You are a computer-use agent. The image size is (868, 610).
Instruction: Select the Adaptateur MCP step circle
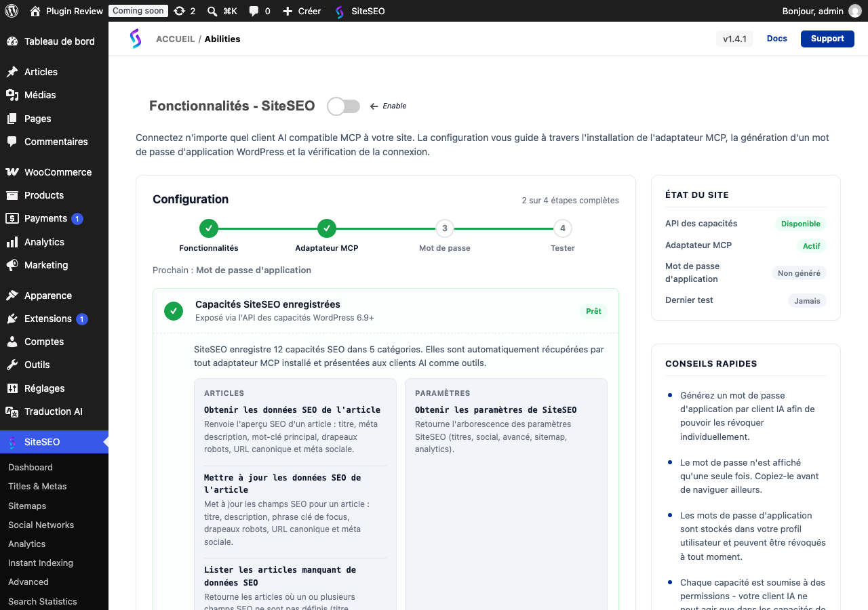coord(327,228)
